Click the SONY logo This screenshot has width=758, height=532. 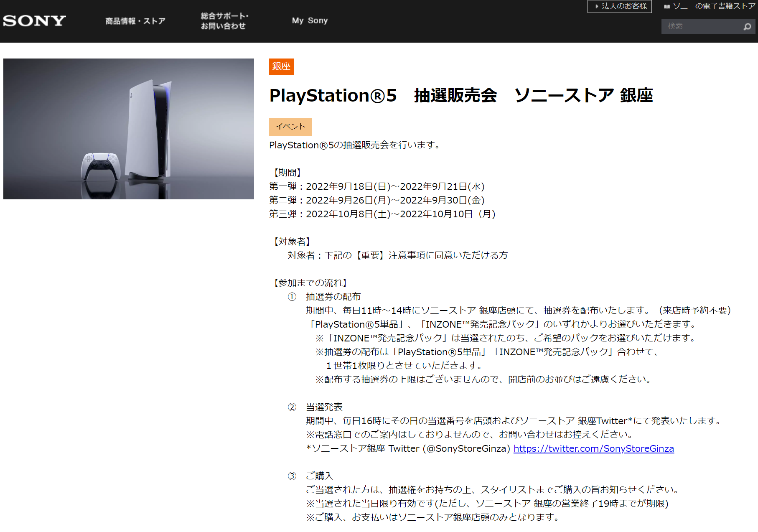[x=35, y=21]
